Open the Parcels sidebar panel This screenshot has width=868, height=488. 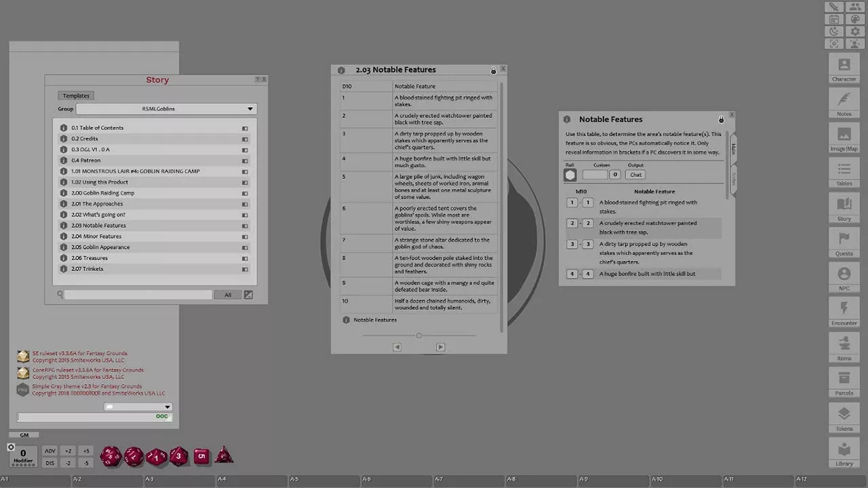[844, 382]
